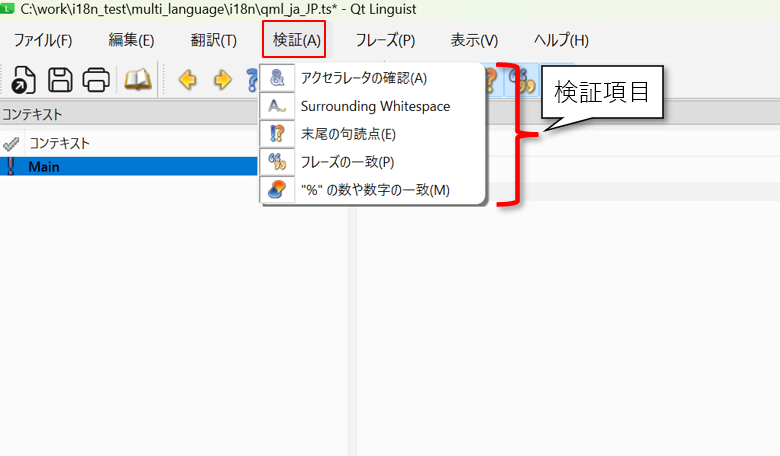This screenshot has width=780, height=456.
Task: Click the Save floppy disk icon
Action: coord(60,80)
